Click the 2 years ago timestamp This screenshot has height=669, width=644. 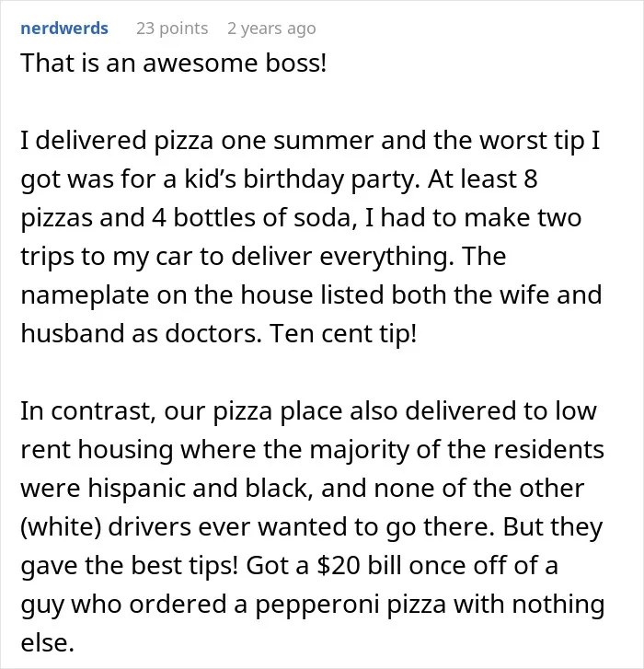click(271, 29)
